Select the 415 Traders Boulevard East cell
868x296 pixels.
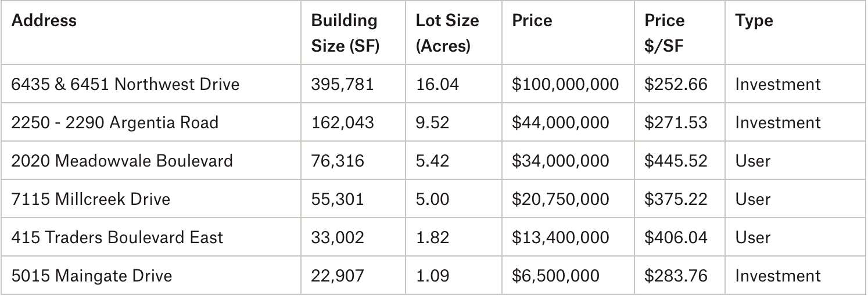(x=117, y=237)
